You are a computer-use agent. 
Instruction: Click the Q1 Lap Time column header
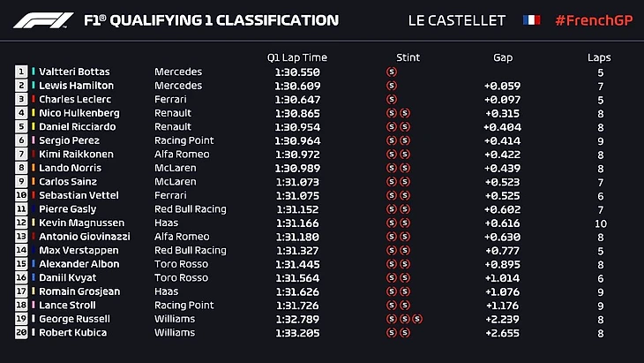296,57
